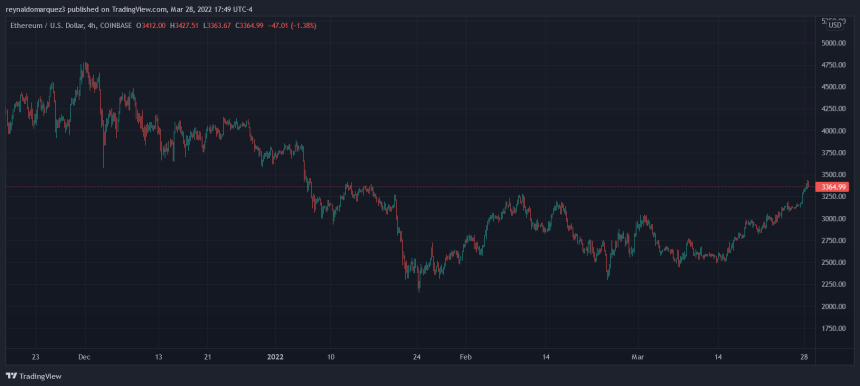Click the 2250.00 price axis label
The height and width of the screenshot is (386, 860).
[833, 284]
